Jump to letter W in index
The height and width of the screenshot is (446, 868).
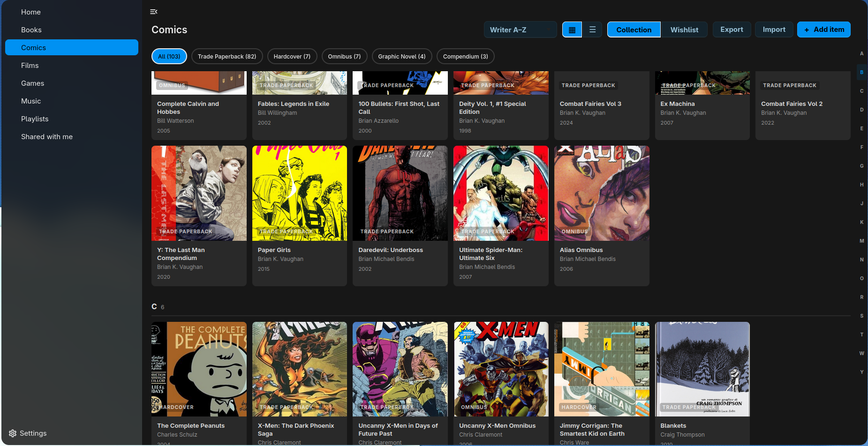861,353
